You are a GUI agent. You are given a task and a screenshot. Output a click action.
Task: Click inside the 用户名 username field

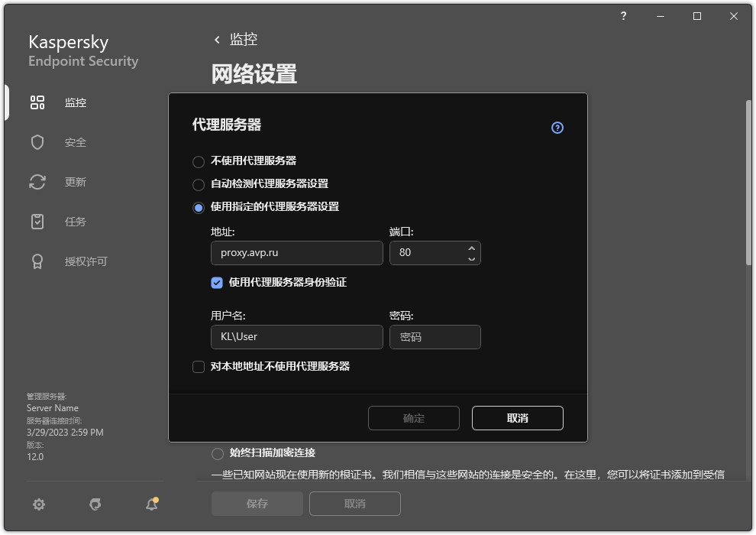click(x=296, y=337)
